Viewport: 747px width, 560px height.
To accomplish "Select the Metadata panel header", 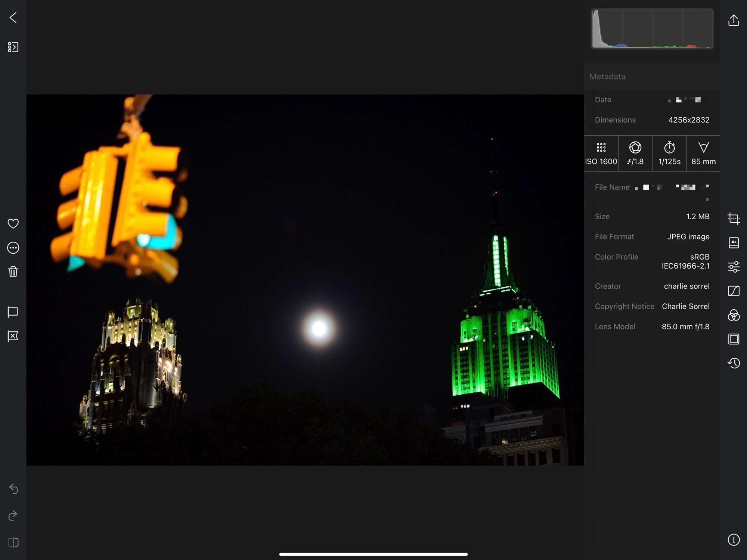I will (652, 77).
